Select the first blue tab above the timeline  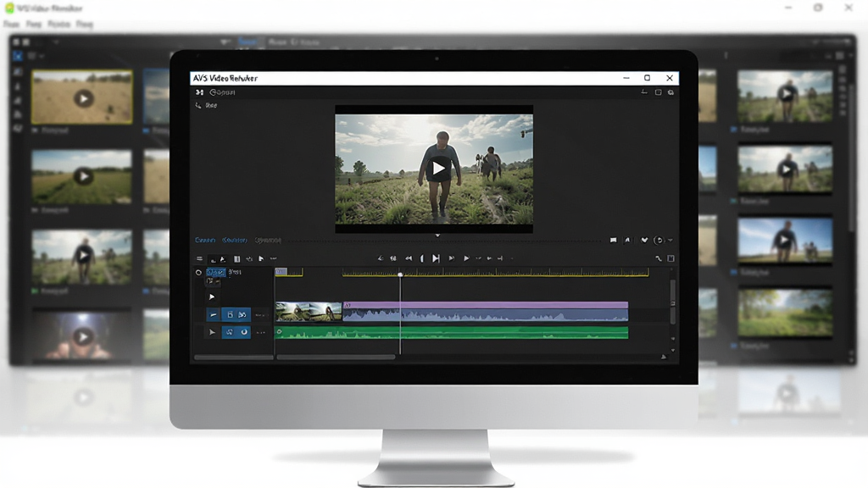[205, 240]
